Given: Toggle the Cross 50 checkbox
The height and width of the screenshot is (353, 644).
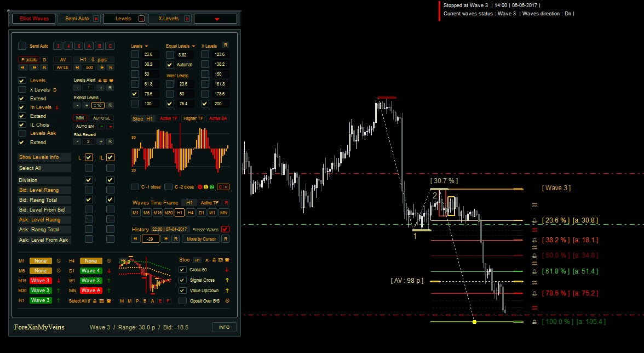Looking at the screenshot, I should (183, 270).
